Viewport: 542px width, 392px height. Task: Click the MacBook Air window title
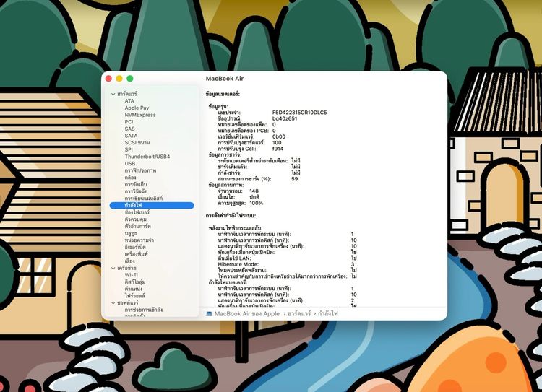225,79
